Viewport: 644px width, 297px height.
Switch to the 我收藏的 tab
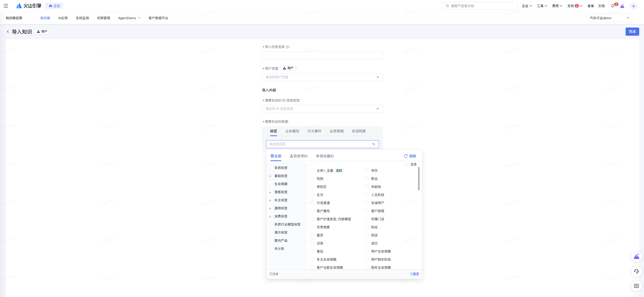pos(325,156)
